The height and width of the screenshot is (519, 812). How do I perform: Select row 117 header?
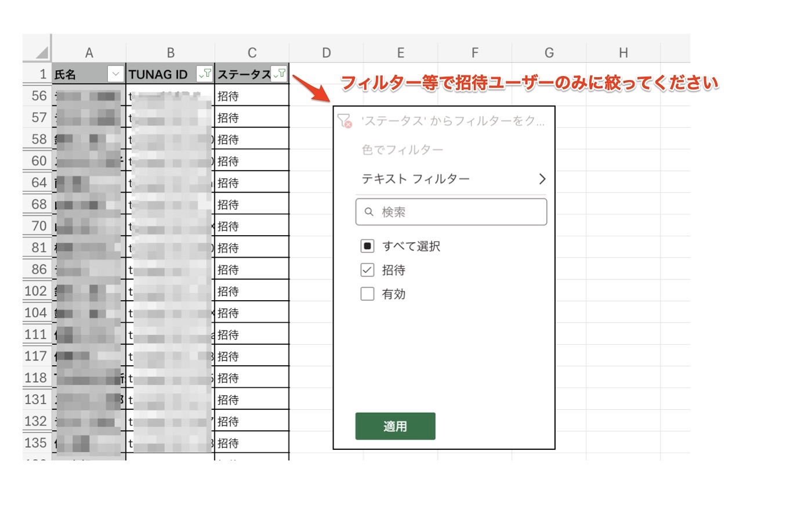(x=37, y=356)
